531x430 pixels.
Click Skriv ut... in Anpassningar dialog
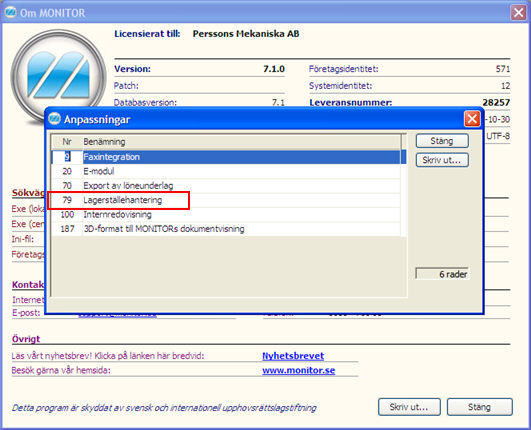(x=442, y=160)
